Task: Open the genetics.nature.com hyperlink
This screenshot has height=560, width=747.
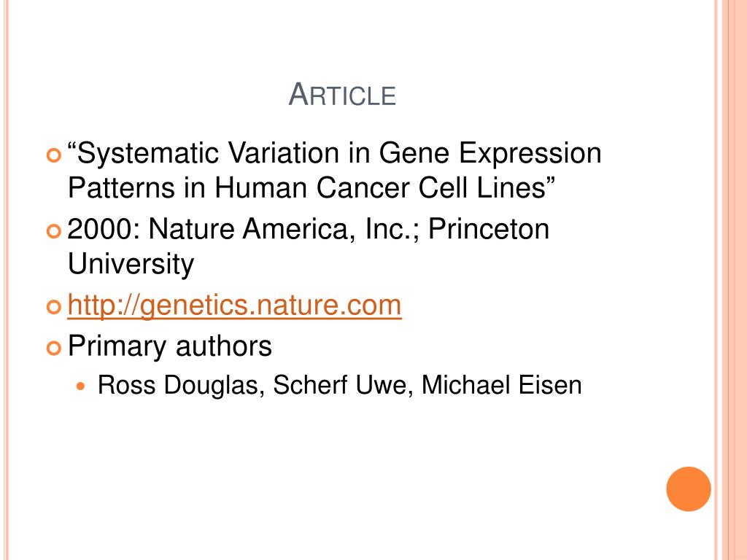Action: coord(234,306)
